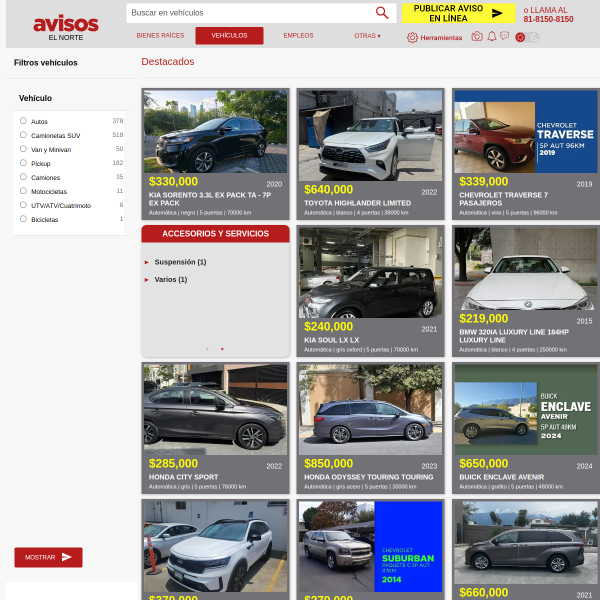Open the chat bubble icon
Screen dimensions: 600x600
point(505,36)
